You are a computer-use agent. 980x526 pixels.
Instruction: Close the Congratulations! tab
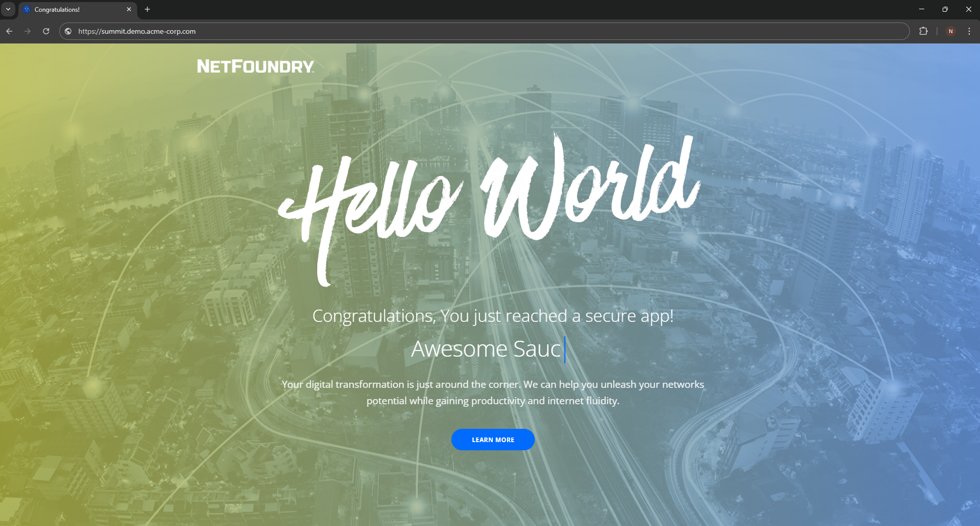pos(129,9)
